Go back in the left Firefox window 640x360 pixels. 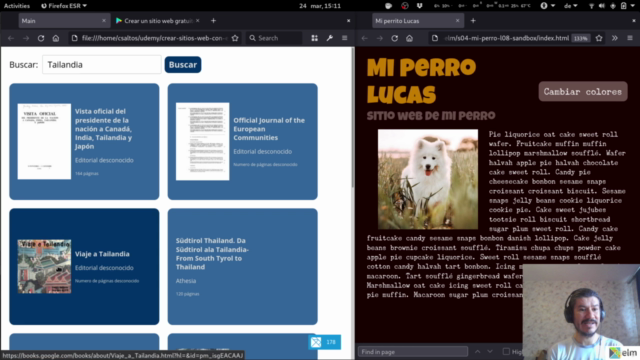pos(11,38)
